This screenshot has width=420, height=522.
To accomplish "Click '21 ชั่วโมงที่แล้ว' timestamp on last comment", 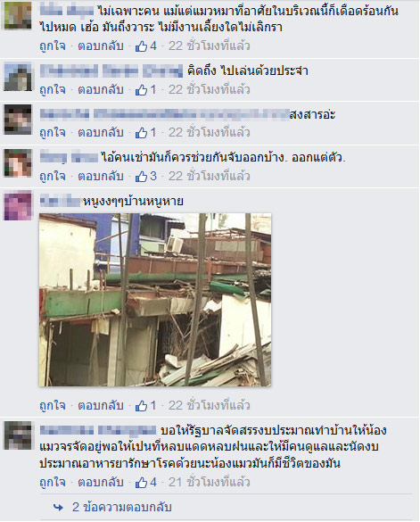I will click(x=209, y=482).
